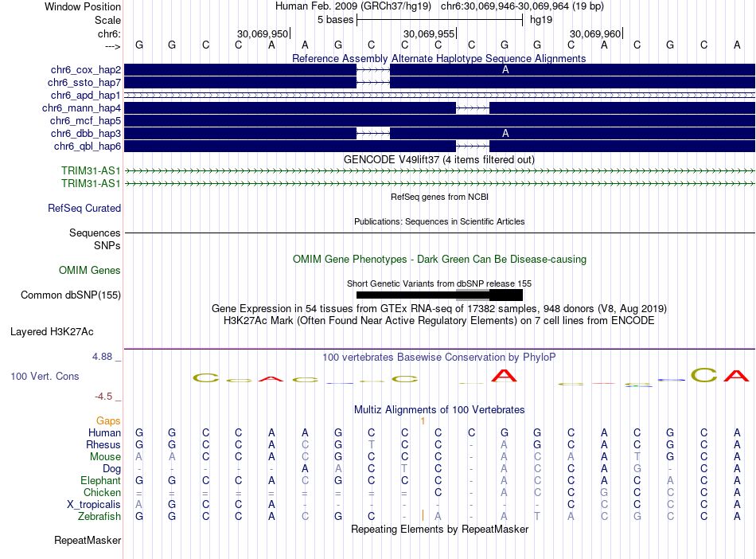Select the X_tropicalis species label

(94, 505)
